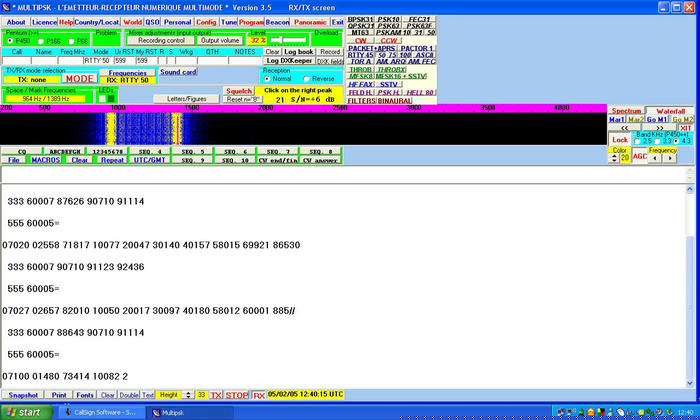Screen dimensions: 700x420
Task: Shift the waterfall right with >> button
Action: click(x=659, y=128)
